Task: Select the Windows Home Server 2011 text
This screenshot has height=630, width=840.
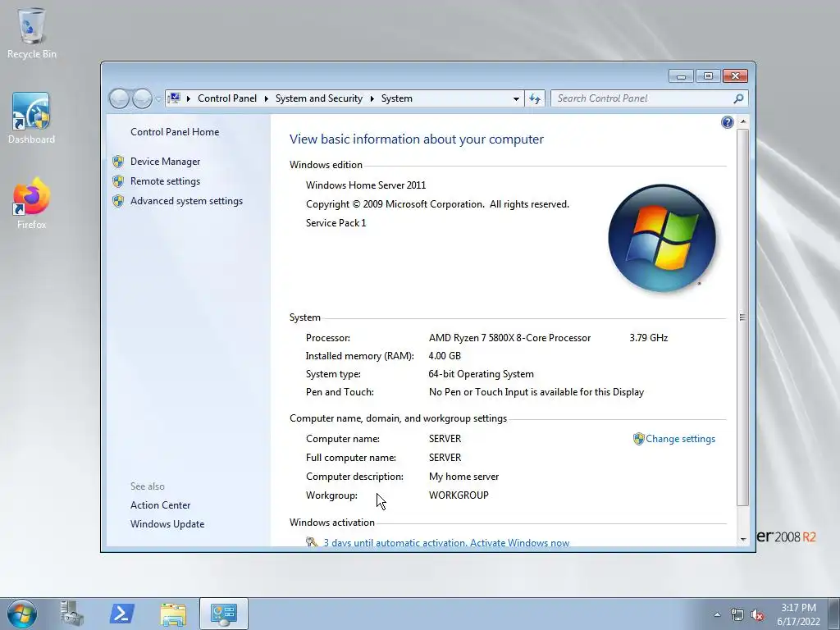Action: (x=366, y=185)
